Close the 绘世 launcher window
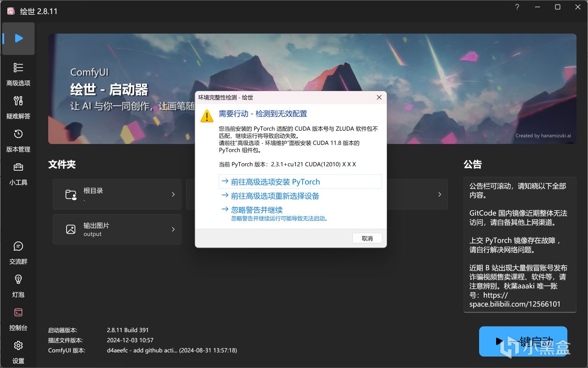 [x=578, y=7]
